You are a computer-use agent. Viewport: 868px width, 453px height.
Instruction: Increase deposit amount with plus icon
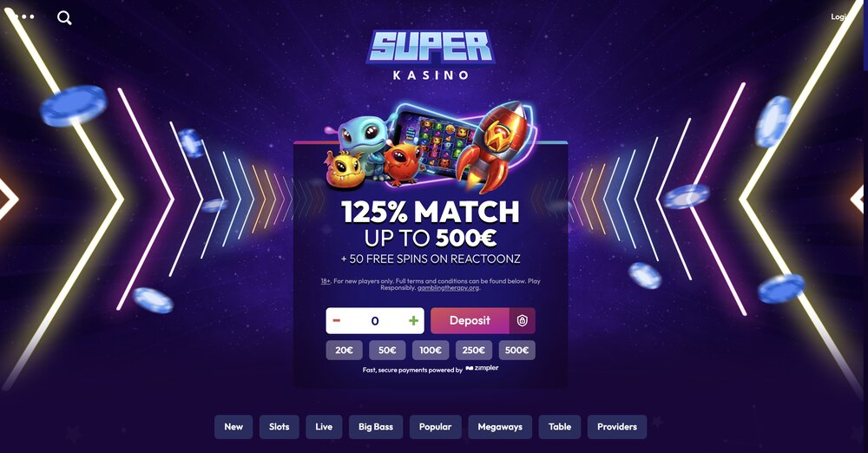pyautogui.click(x=413, y=320)
